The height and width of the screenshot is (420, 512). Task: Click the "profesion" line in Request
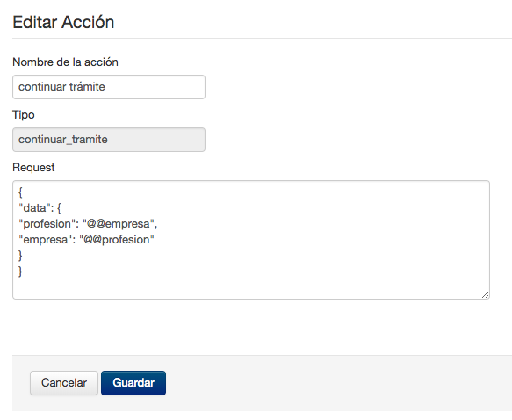coord(88,224)
